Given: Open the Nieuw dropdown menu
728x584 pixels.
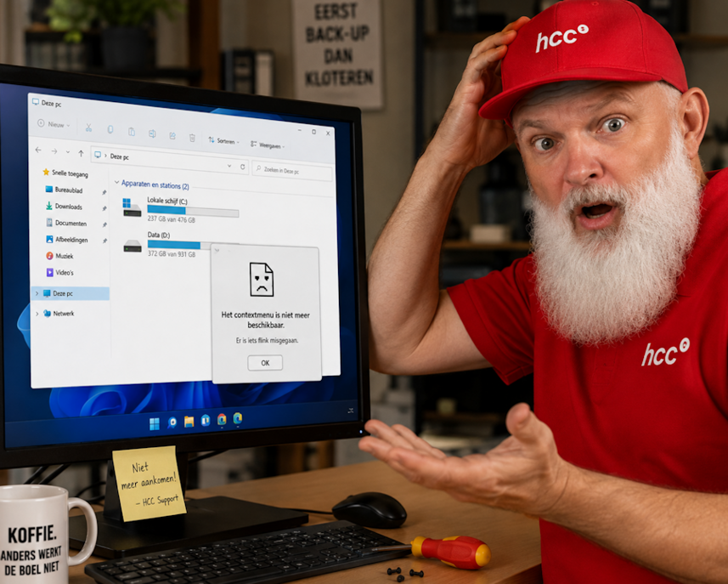Looking at the screenshot, I should (54, 124).
